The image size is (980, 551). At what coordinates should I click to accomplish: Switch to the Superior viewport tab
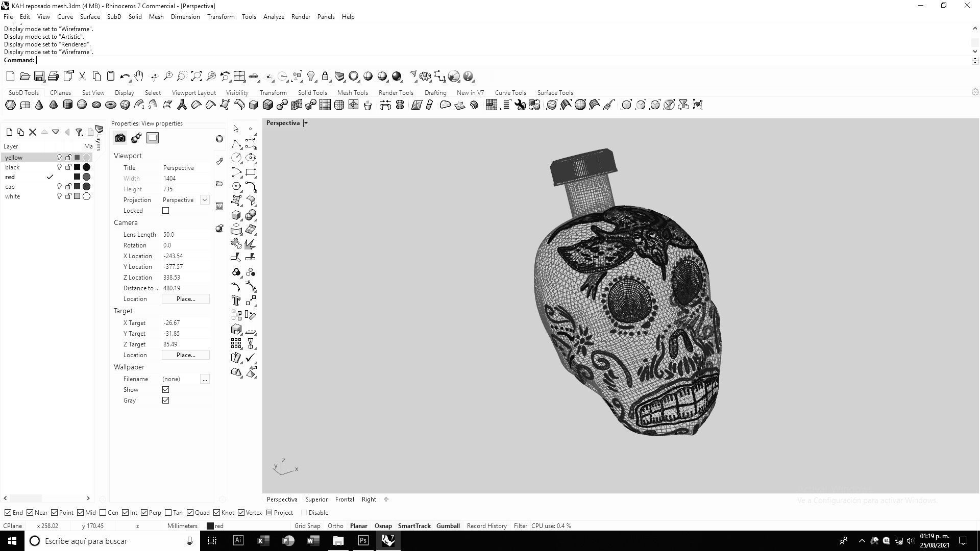316,499
